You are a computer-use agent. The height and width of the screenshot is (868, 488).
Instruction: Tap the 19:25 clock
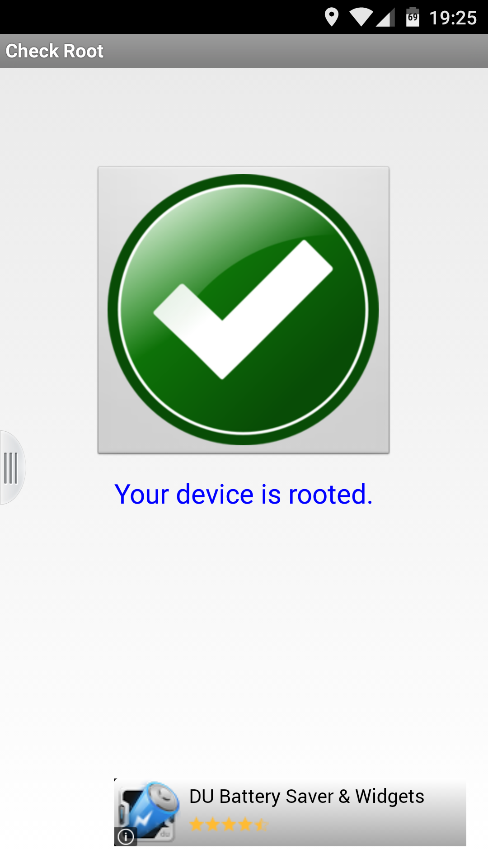click(x=453, y=18)
